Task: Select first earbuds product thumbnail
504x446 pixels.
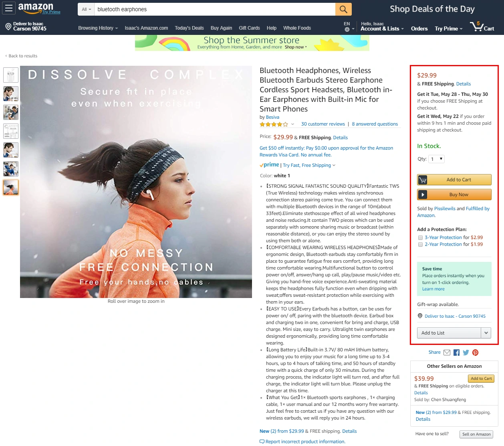Action: 11,75
